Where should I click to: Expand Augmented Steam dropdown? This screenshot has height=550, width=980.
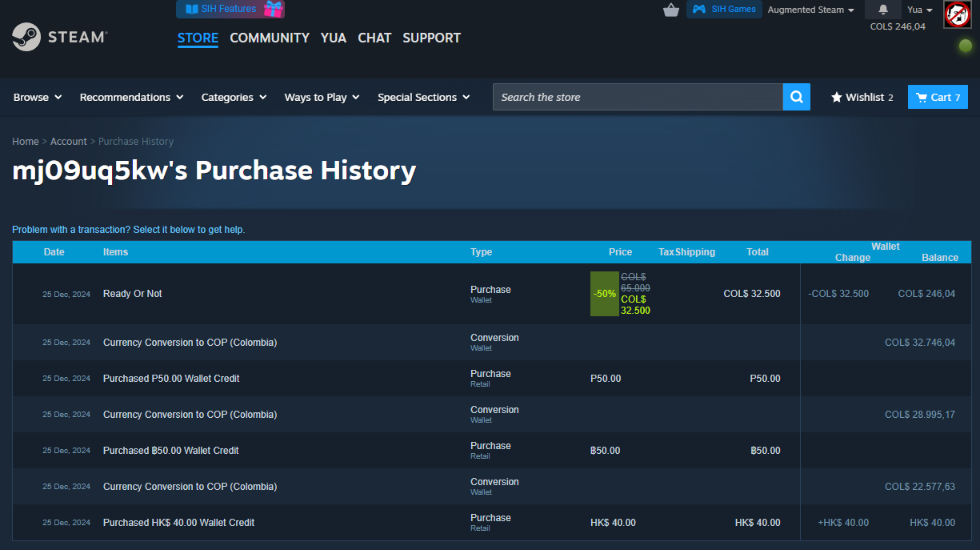coord(811,10)
